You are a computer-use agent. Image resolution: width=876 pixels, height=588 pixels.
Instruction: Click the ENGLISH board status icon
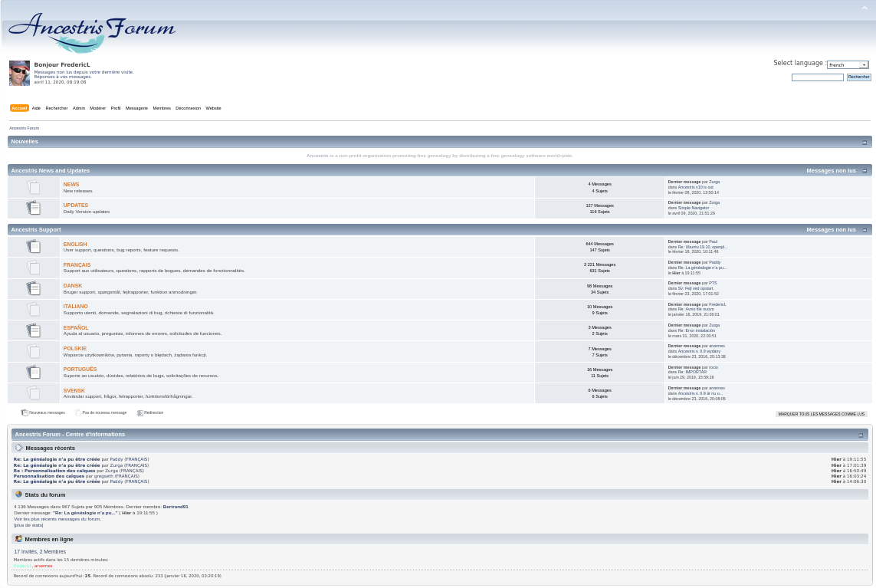tap(34, 247)
